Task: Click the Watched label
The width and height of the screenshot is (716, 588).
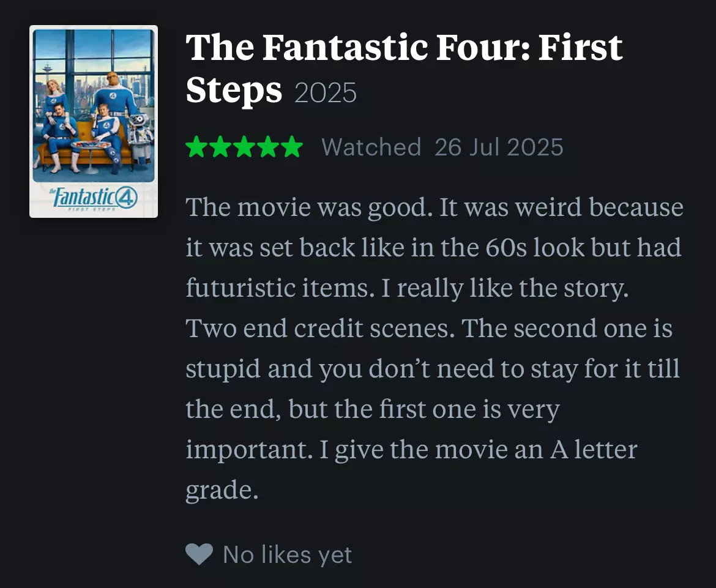Action: (x=371, y=147)
